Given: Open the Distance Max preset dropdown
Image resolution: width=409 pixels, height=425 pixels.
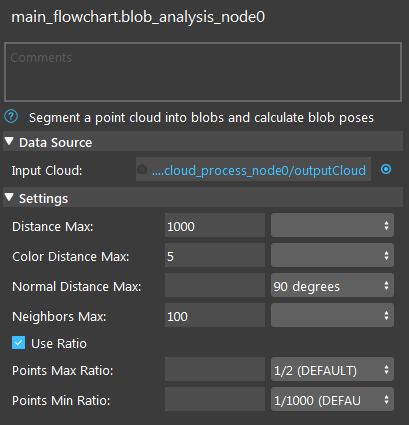Looking at the screenshot, I should [332, 225].
